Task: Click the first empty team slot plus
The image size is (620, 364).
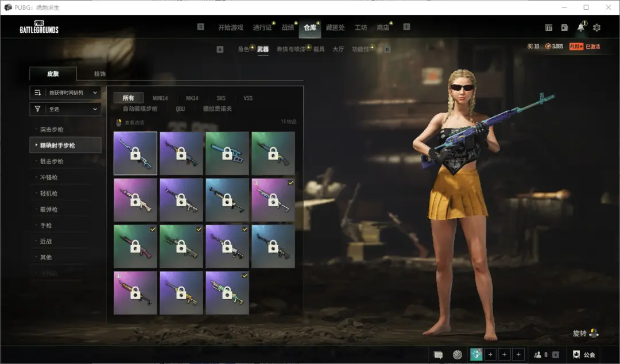Action: (490, 355)
